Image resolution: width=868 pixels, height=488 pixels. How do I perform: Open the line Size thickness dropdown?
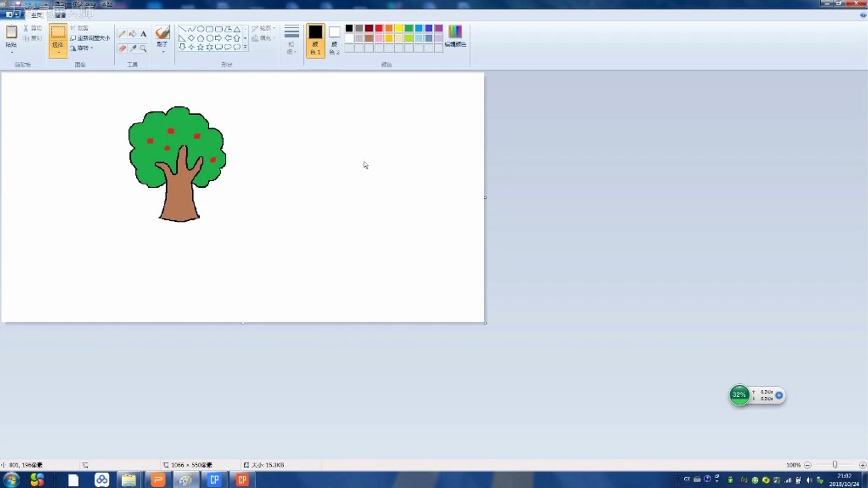coord(292,40)
